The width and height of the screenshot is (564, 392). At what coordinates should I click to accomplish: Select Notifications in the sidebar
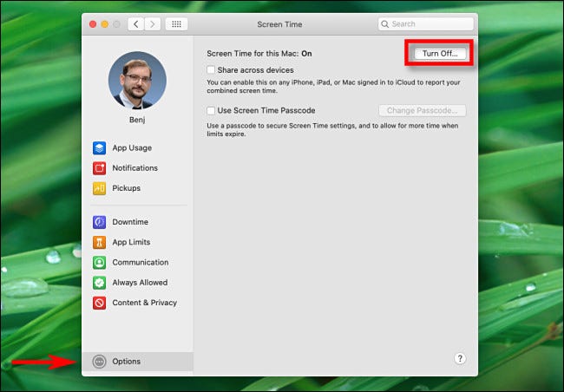point(134,168)
